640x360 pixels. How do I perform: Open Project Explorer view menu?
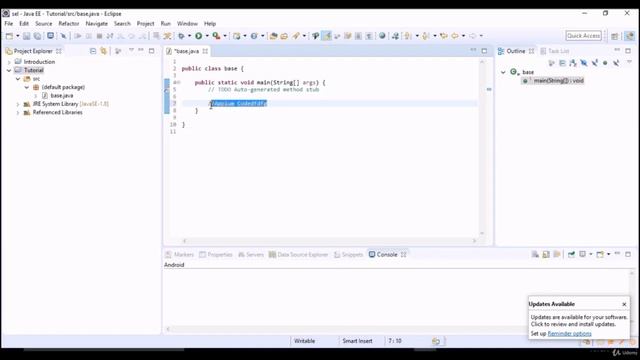coord(131,50)
